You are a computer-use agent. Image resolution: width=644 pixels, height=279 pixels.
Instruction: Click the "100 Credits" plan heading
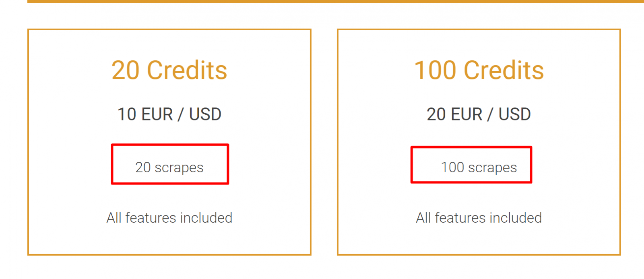coord(479,70)
